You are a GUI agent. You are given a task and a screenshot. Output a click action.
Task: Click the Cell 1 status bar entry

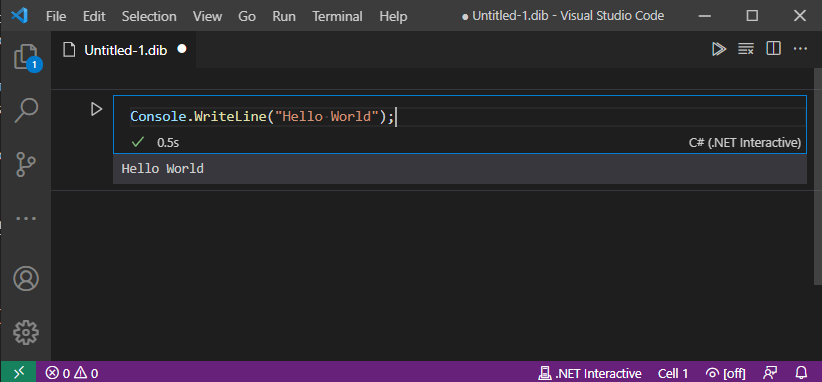pos(673,373)
